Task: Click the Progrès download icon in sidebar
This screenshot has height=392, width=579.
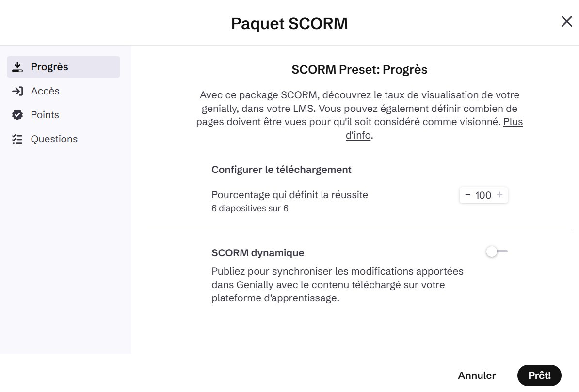Action: coord(17,67)
